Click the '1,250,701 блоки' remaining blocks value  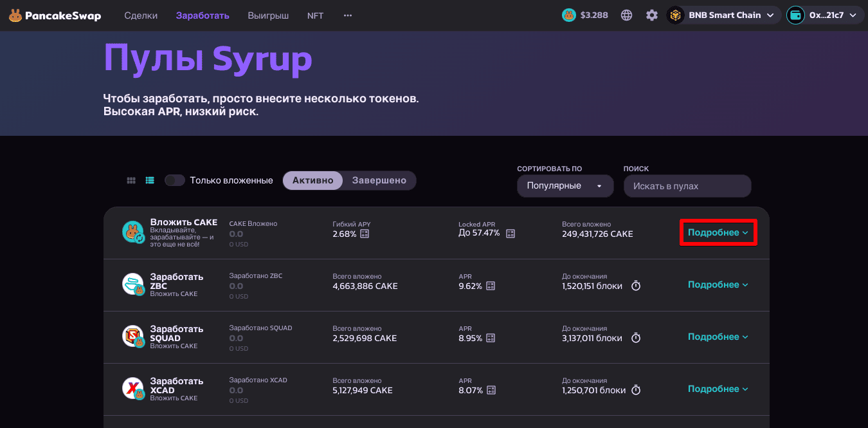point(594,390)
